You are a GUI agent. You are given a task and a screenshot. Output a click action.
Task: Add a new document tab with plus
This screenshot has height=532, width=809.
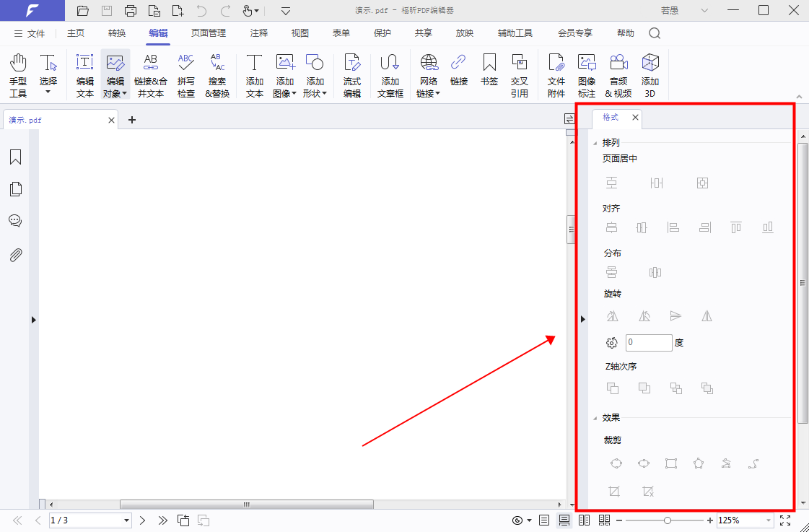132,120
